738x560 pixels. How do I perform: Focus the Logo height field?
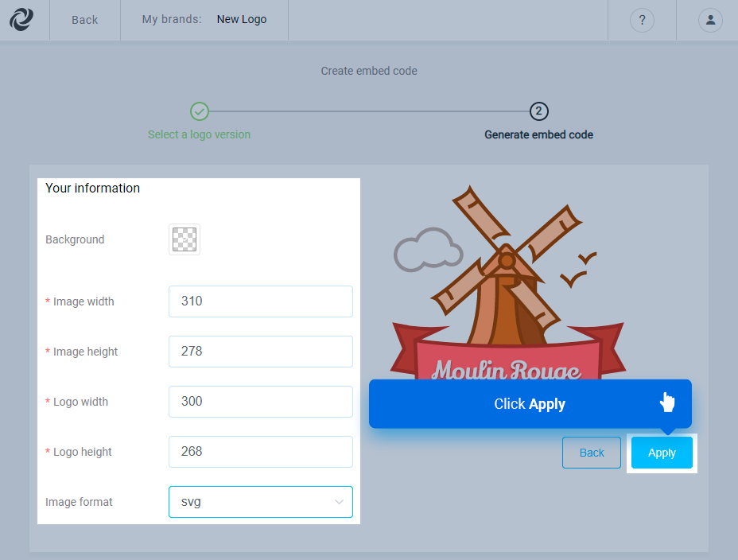point(261,452)
